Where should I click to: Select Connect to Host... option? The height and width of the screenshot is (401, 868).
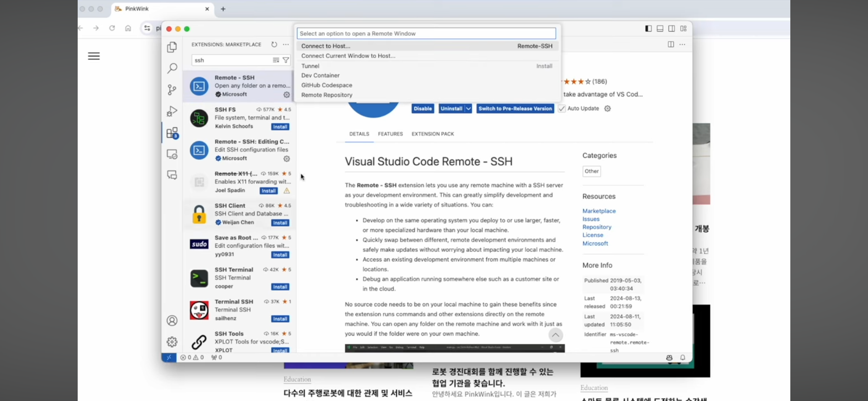[326, 46]
